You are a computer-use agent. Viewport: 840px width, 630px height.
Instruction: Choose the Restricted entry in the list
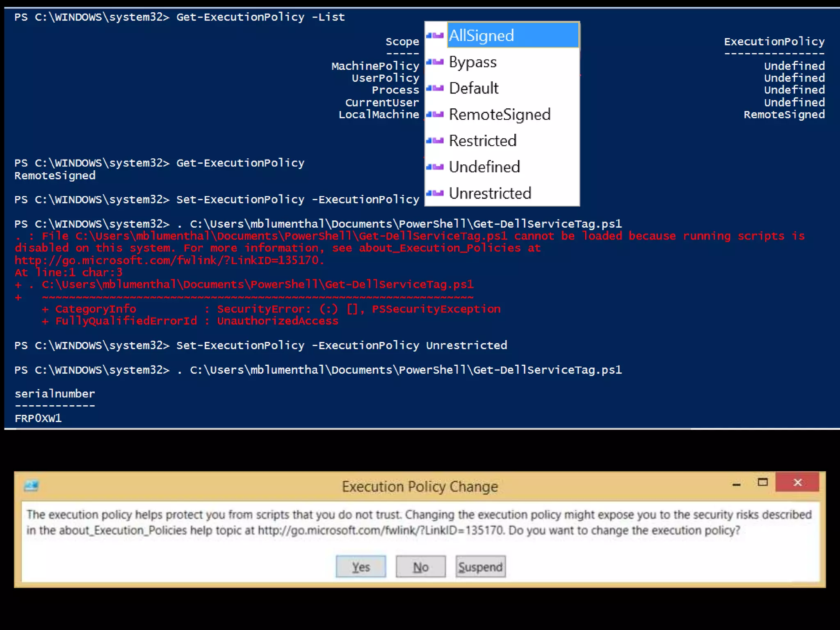pyautogui.click(x=483, y=141)
